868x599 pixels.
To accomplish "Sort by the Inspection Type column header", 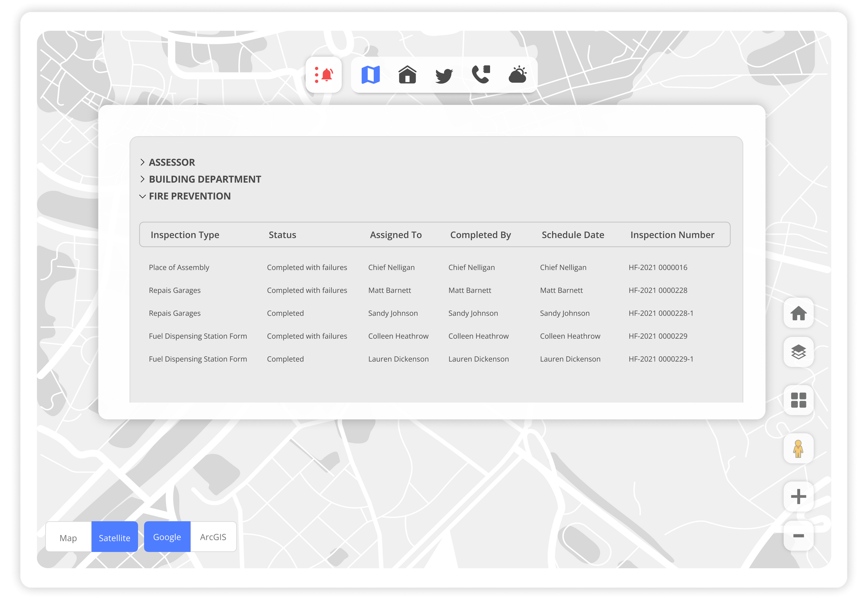I will coord(185,235).
